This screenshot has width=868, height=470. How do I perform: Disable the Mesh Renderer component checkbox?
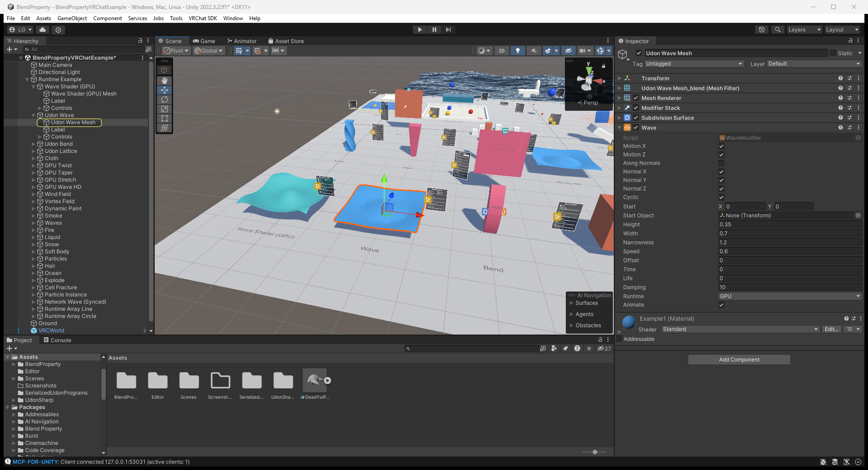pyautogui.click(x=636, y=98)
